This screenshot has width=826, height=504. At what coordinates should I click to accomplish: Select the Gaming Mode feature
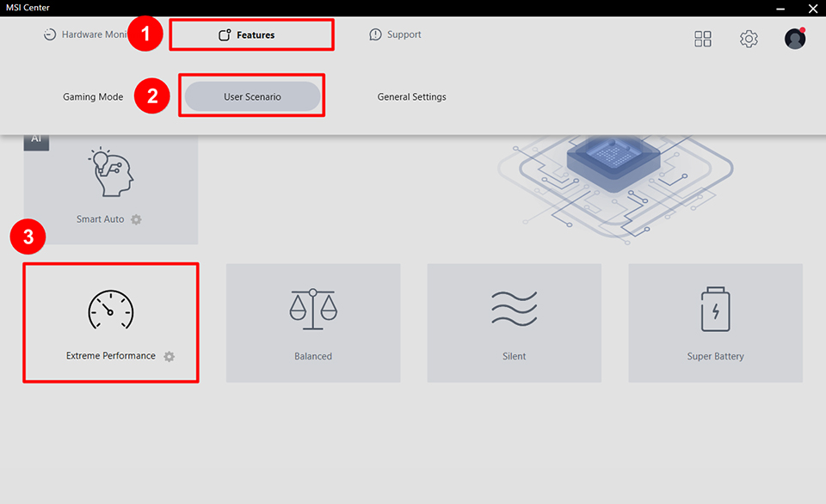tap(93, 97)
